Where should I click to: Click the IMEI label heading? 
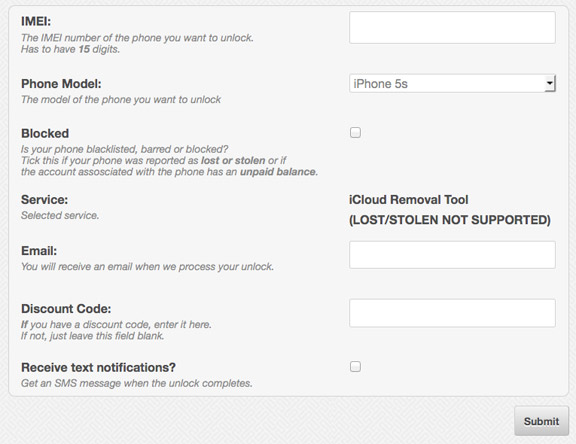click(x=36, y=21)
